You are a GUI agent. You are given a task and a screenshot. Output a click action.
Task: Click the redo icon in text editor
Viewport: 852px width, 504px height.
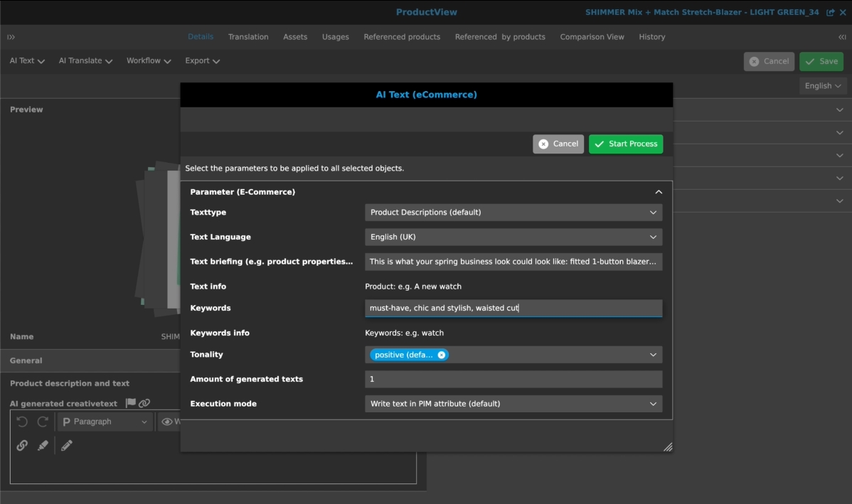click(43, 422)
